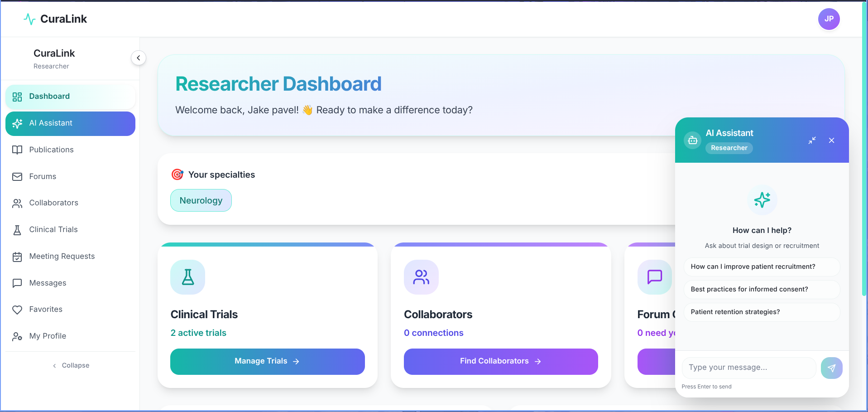Click the Find Collaborators button

(501, 361)
